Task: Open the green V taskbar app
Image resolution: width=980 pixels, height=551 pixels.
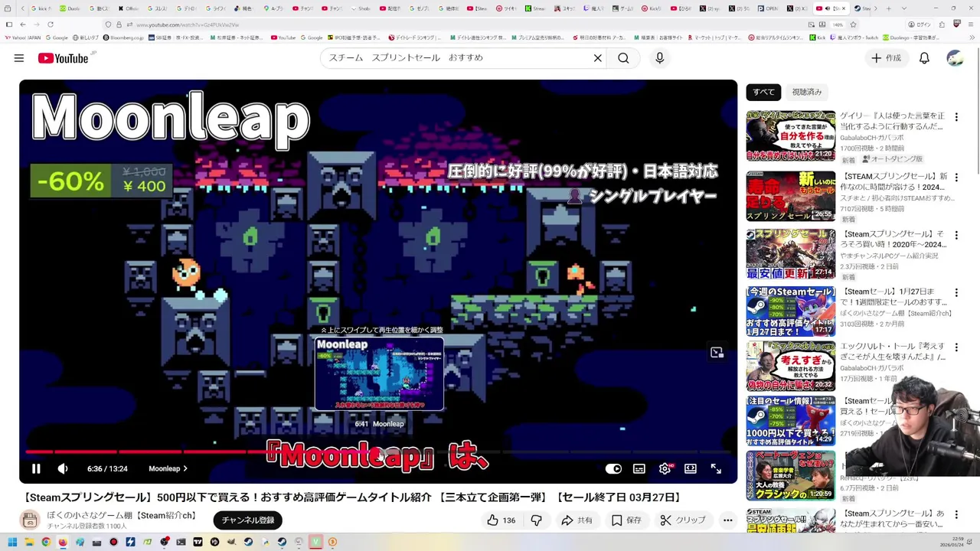Action: tap(315, 543)
